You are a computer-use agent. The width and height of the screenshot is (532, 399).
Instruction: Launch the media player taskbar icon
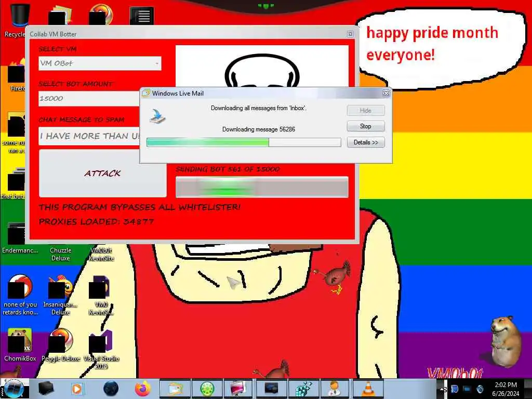click(x=77, y=389)
